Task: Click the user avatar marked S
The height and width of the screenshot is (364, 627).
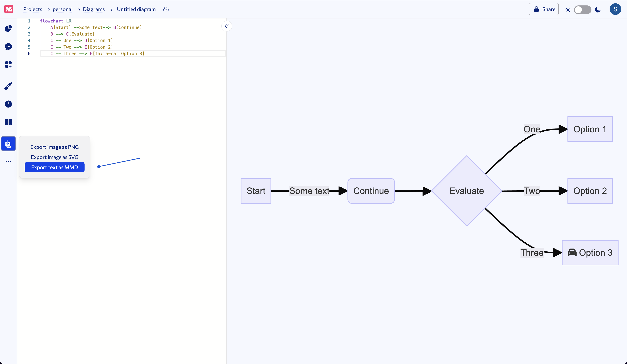Action: (615, 9)
